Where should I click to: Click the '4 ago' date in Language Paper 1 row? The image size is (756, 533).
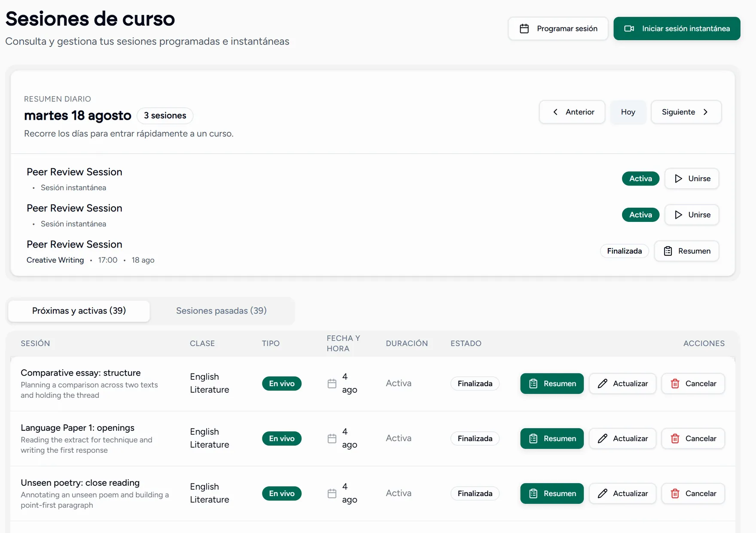pos(350,438)
